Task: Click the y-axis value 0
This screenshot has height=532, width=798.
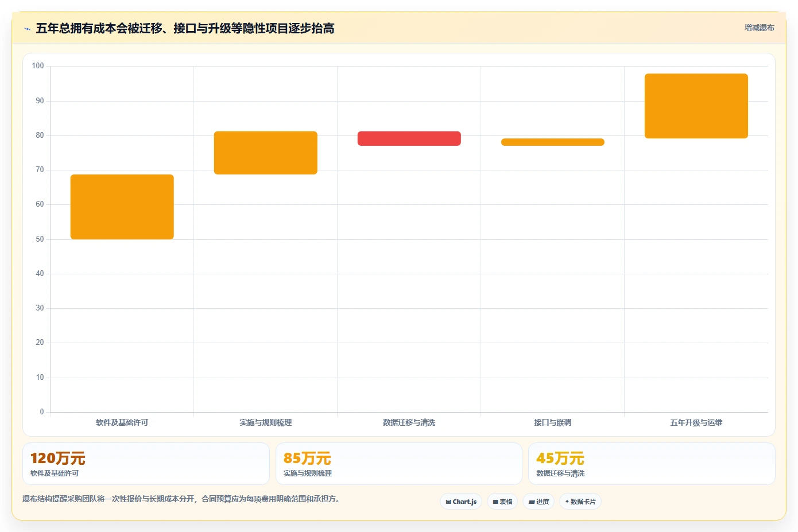Action: (41, 412)
